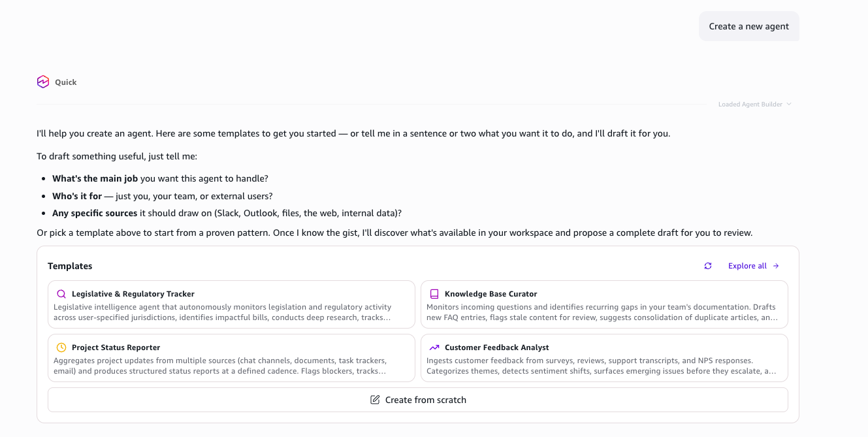This screenshot has height=437, width=868.
Task: Click the Templates panel heading
Action: click(70, 266)
